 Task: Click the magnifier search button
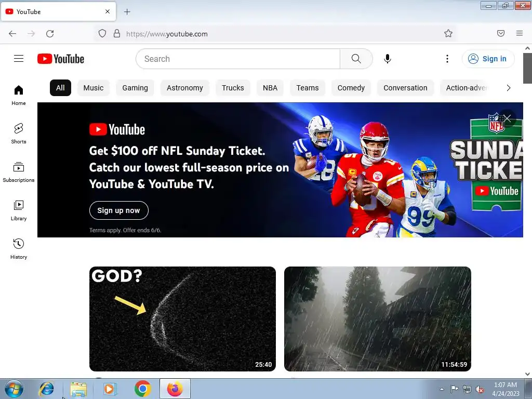356,59
